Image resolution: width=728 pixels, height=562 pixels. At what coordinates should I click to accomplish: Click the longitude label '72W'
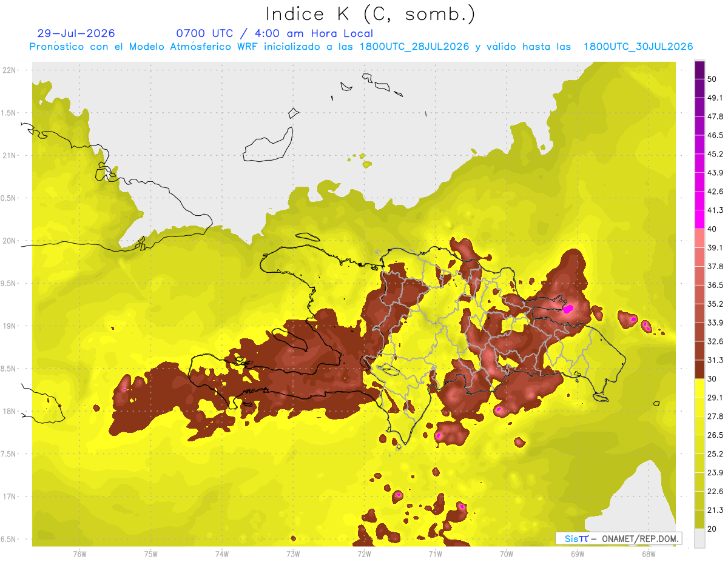(363, 554)
